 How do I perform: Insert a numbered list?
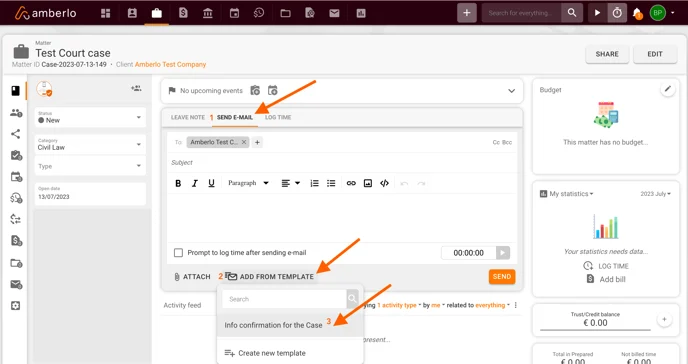(x=314, y=183)
